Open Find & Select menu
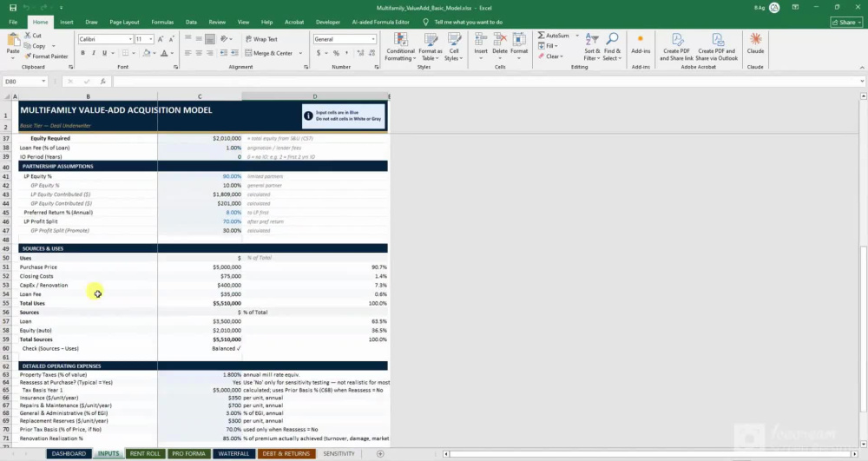This screenshot has height=461, width=868. click(612, 47)
